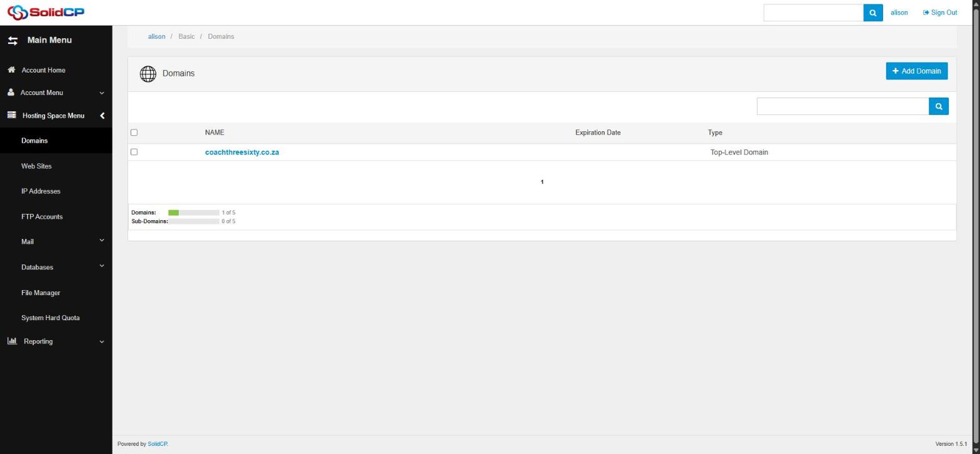Collapse the Hosting Space Menu arrow
Viewport: 980px width, 454px height.
(102, 116)
